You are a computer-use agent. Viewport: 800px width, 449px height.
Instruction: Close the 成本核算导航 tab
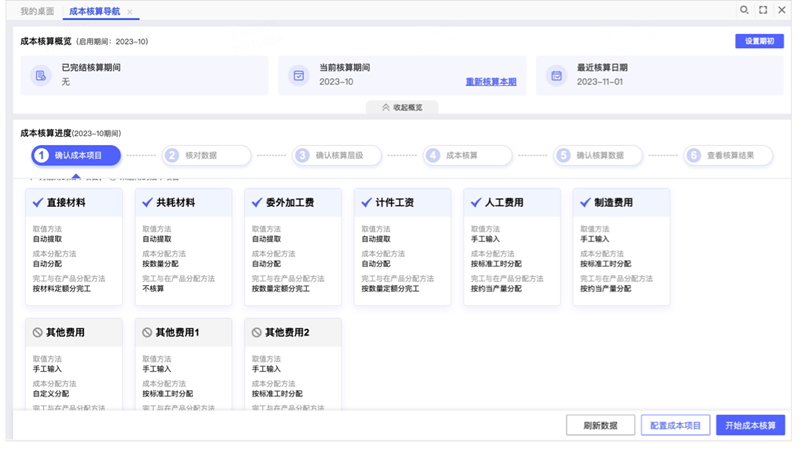130,12
